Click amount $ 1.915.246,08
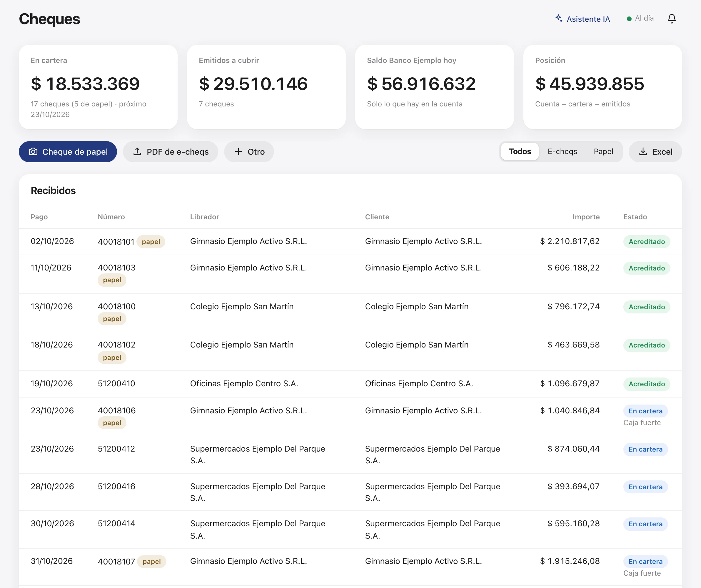The width and height of the screenshot is (701, 588). [x=570, y=561]
